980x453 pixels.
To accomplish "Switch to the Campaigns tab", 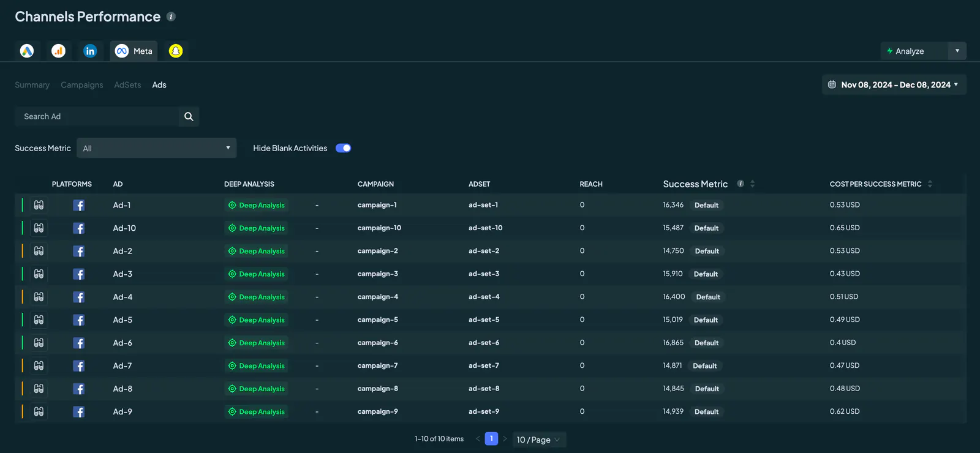I will click(x=82, y=84).
